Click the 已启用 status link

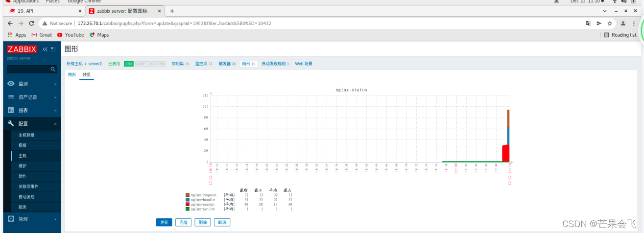(114, 64)
